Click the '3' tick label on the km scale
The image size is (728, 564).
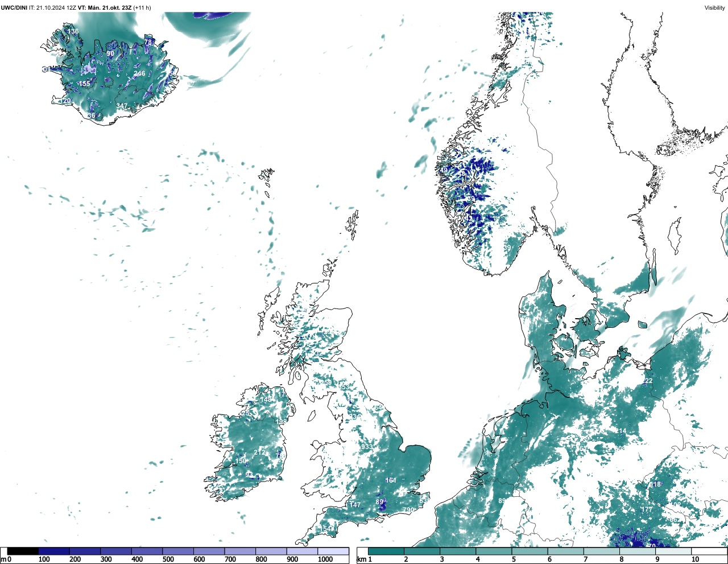(441, 559)
